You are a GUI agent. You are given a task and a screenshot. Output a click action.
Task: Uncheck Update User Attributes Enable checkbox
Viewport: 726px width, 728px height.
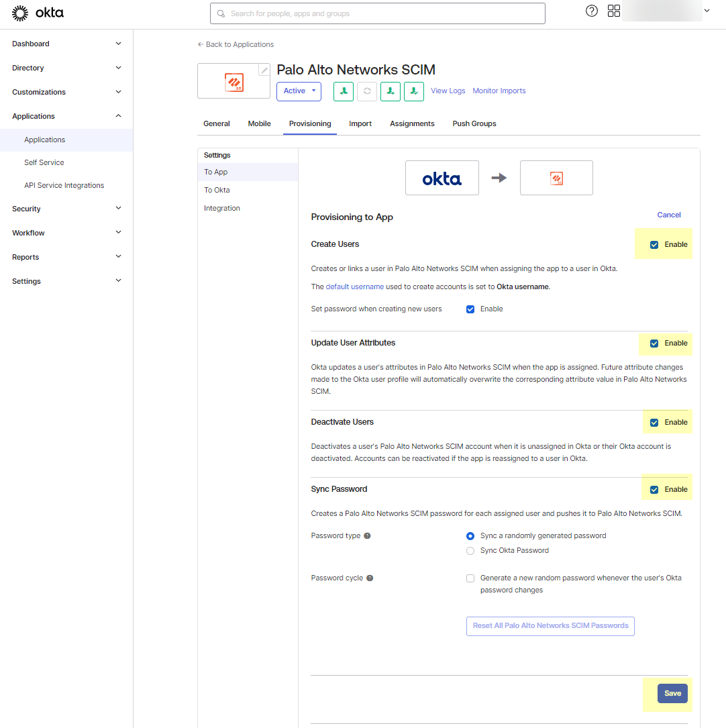[x=654, y=344]
